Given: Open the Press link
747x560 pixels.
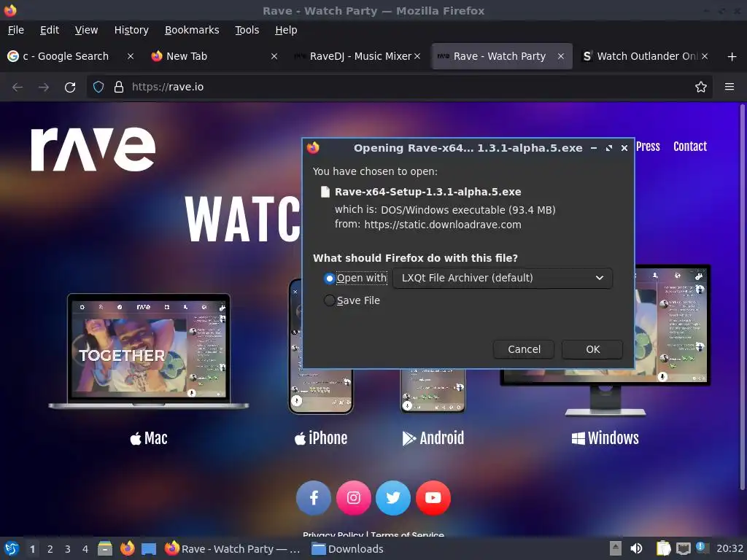Looking at the screenshot, I should click(x=648, y=147).
